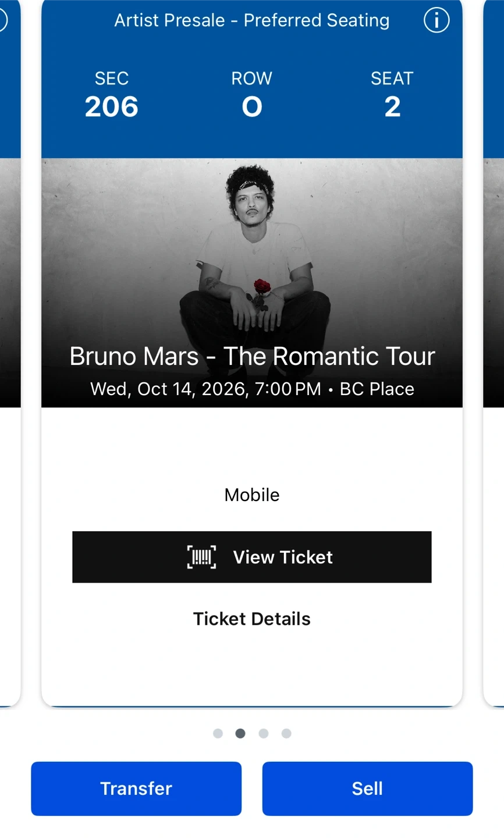Tap the barcode icon beside View Ticket
The width and height of the screenshot is (504, 838).
tap(201, 557)
